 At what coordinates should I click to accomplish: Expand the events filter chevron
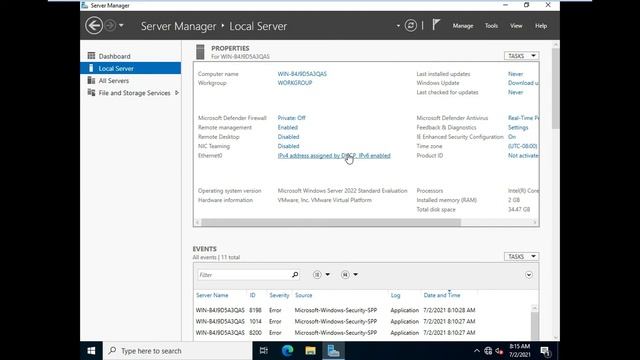tap(529, 275)
